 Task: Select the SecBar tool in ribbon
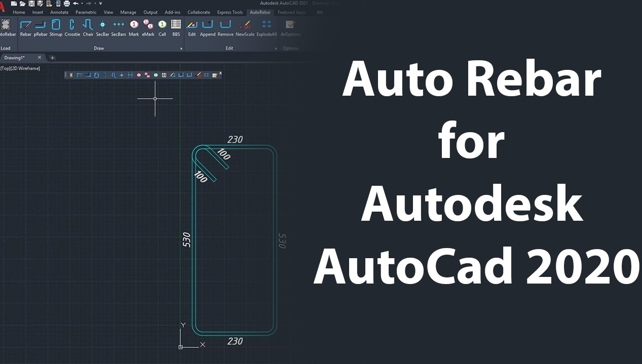[102, 28]
